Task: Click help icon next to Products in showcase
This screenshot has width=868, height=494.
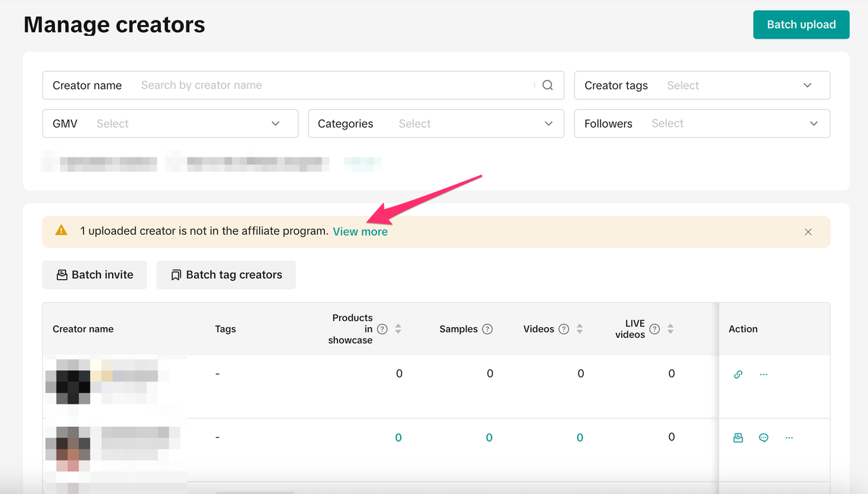Action: click(x=382, y=329)
